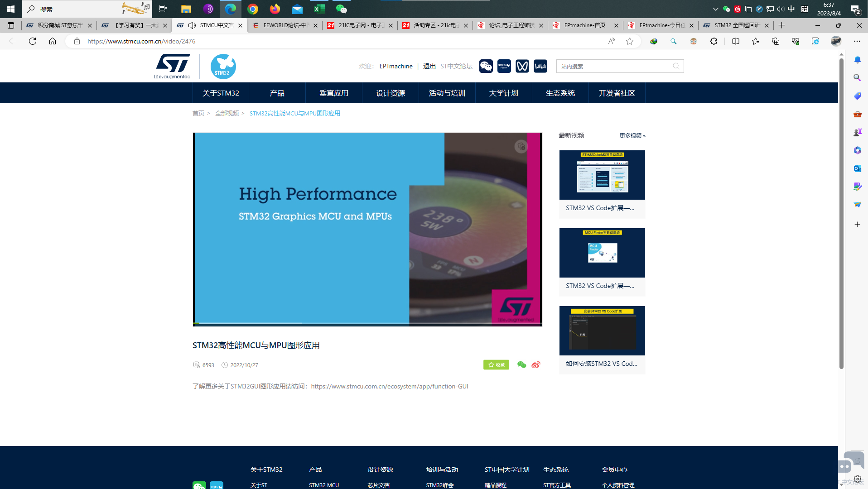Switch to the EEWORLD论坛 browser tab
This screenshot has width=868, height=489.
tap(285, 25)
